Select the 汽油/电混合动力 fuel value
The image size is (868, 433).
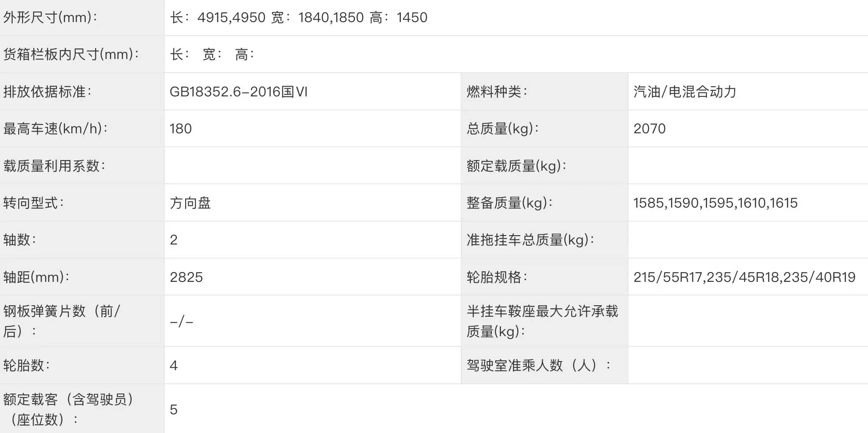(685, 92)
